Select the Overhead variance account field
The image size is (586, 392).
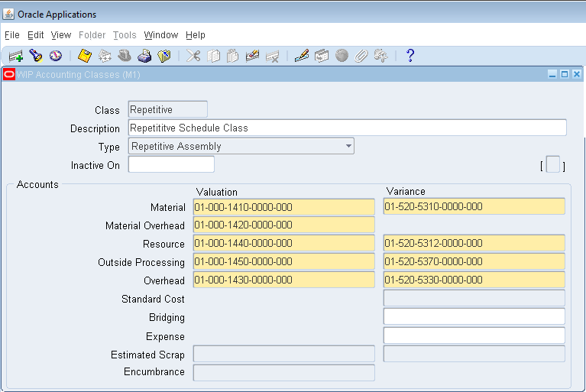click(x=474, y=280)
